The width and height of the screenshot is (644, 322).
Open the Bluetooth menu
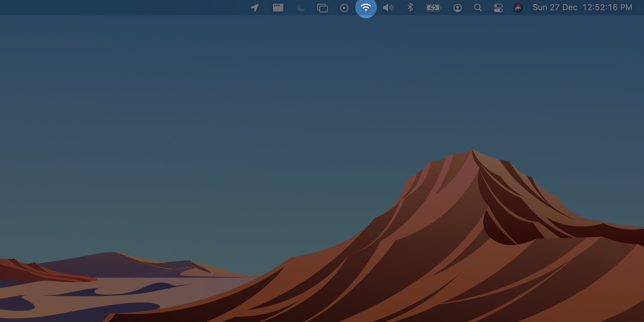pos(410,7)
